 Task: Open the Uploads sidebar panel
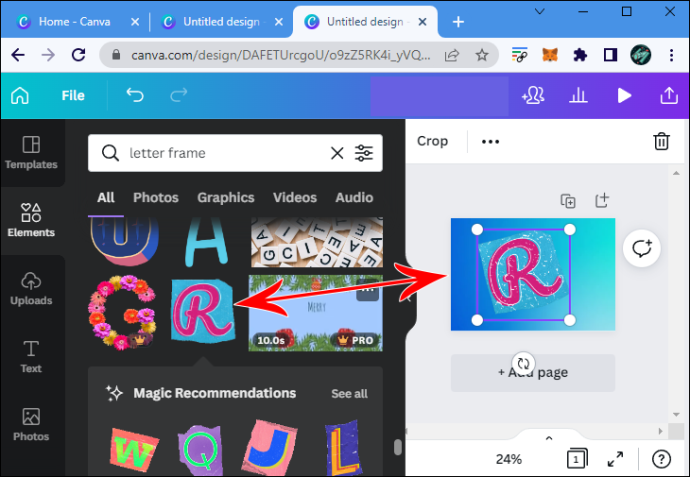(x=31, y=289)
